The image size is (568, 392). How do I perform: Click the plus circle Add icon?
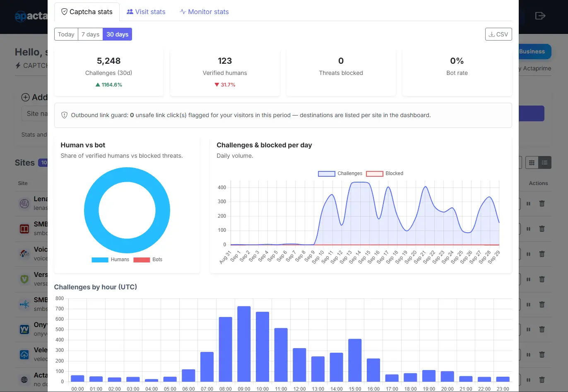pos(25,97)
